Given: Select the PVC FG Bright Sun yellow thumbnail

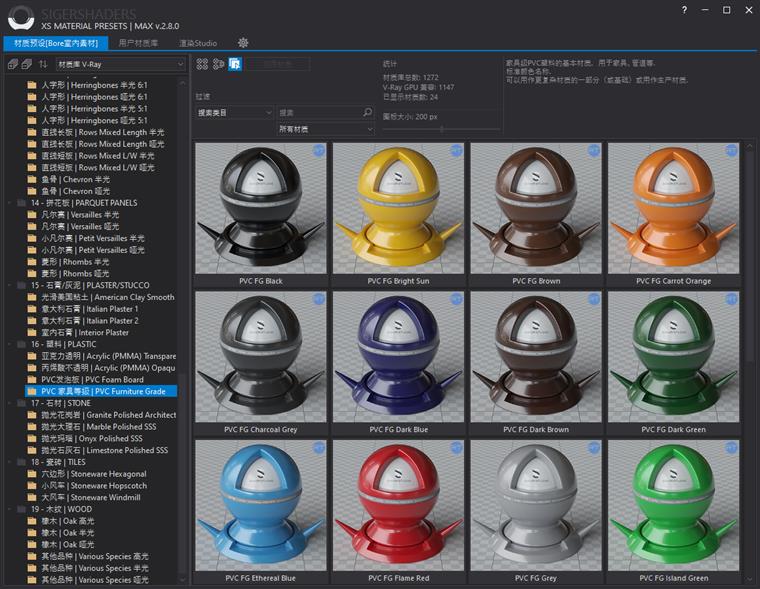Looking at the screenshot, I should tap(398, 208).
